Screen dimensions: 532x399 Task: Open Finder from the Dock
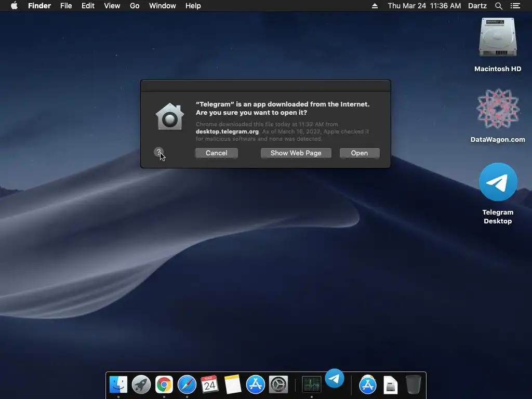118,384
